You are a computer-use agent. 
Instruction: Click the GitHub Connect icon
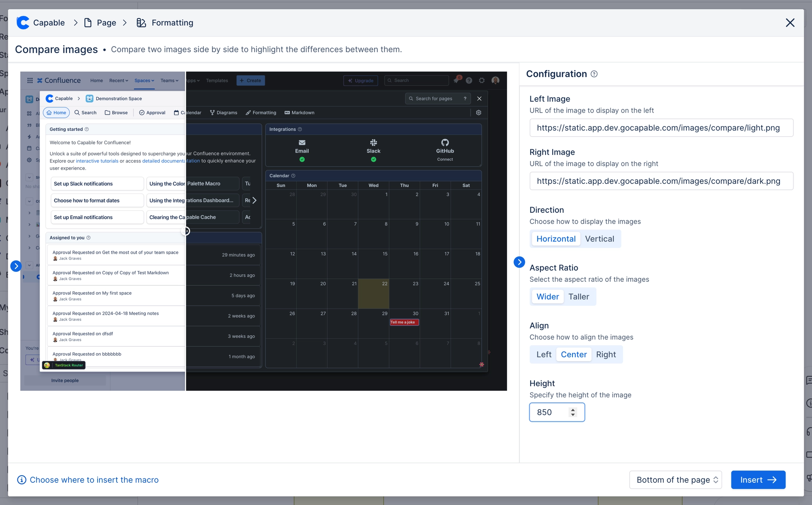(x=444, y=143)
